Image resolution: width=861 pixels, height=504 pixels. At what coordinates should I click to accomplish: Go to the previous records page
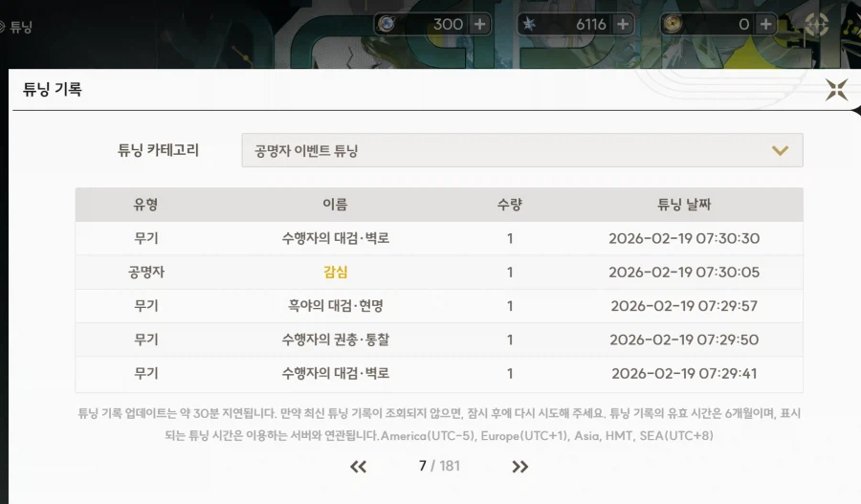pos(358,467)
